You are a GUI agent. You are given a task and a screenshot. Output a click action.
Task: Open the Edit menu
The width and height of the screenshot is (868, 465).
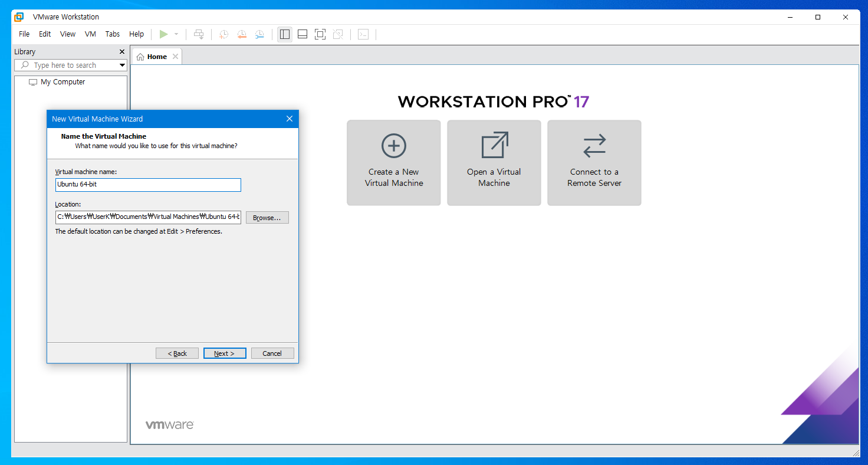(45, 34)
